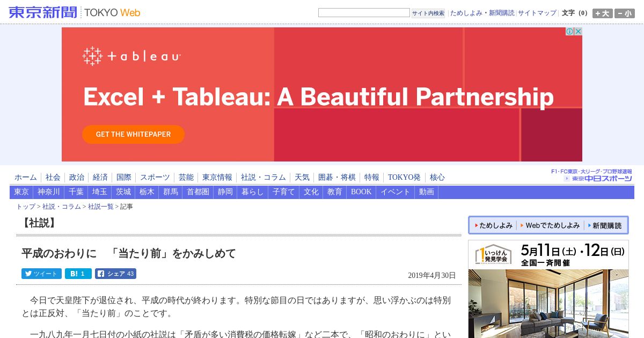Select the 埼玉 regional tab
The width and height of the screenshot is (644, 338).
point(100,192)
